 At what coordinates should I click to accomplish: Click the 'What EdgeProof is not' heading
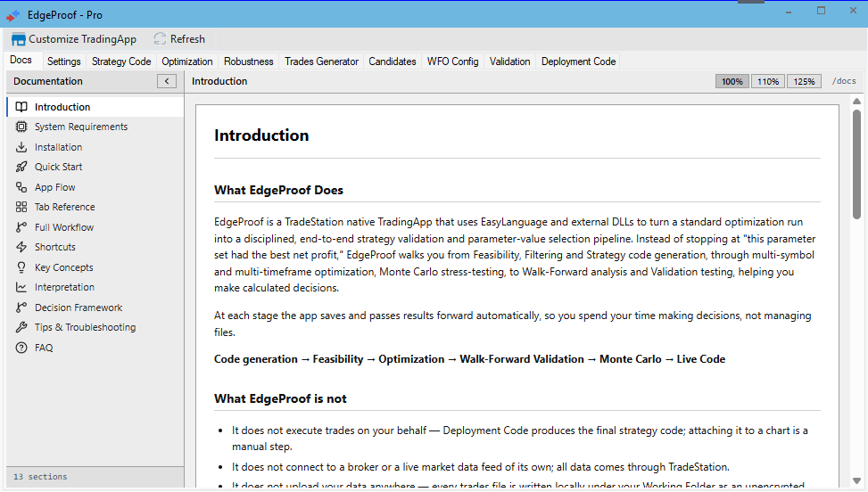(280, 399)
